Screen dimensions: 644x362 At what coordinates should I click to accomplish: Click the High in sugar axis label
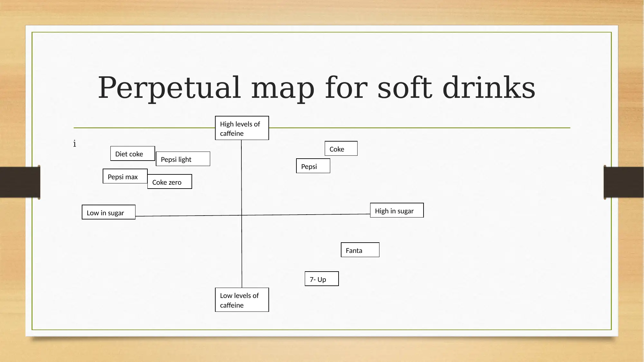click(394, 211)
